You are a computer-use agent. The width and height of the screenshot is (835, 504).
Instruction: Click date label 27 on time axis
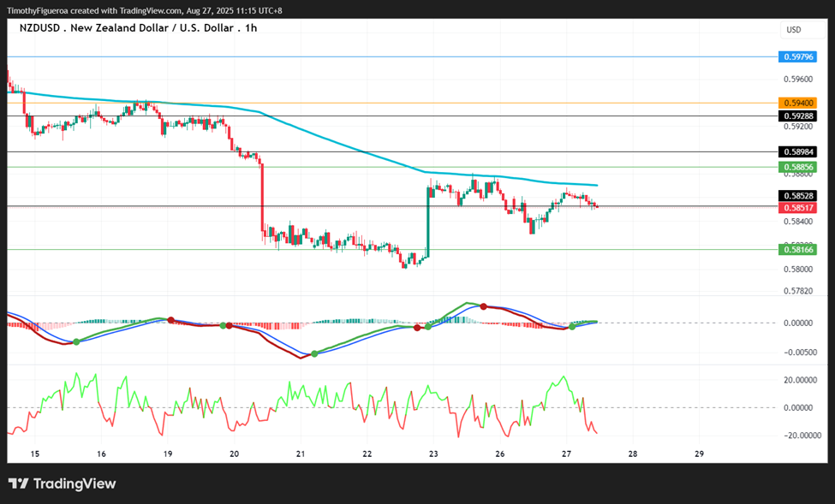566,454
